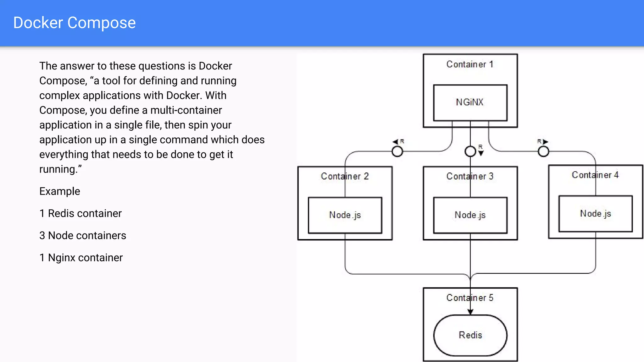Image resolution: width=644 pixels, height=362 pixels.
Task: Click the '1 Nginx container' line
Action: [x=81, y=258]
